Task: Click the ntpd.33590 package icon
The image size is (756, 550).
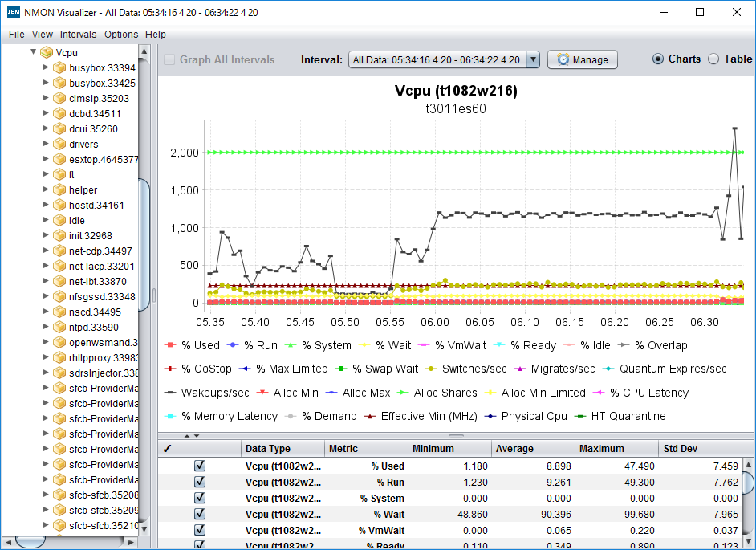Action: [x=58, y=327]
